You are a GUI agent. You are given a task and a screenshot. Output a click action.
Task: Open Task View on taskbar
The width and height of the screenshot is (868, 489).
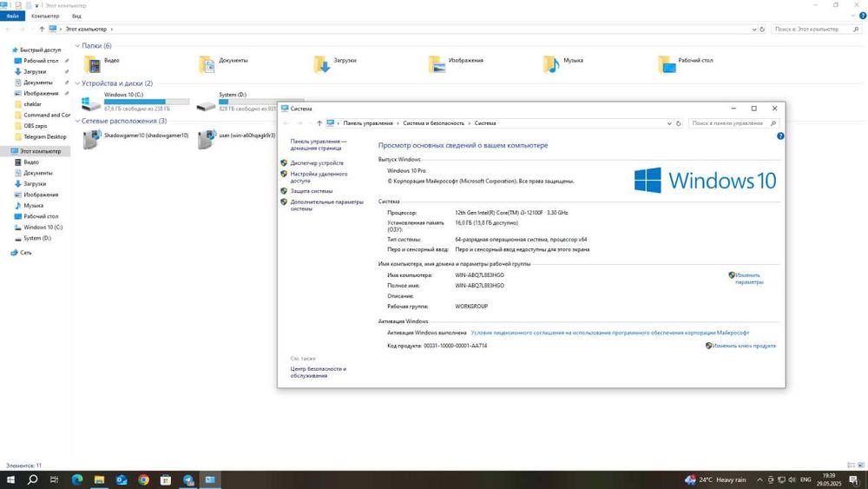(54, 479)
